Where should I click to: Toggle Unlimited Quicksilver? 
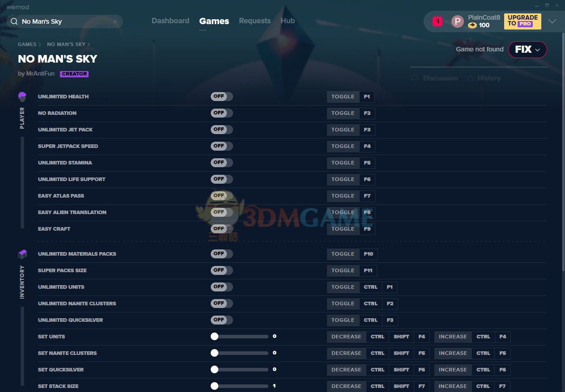pyautogui.click(x=222, y=320)
